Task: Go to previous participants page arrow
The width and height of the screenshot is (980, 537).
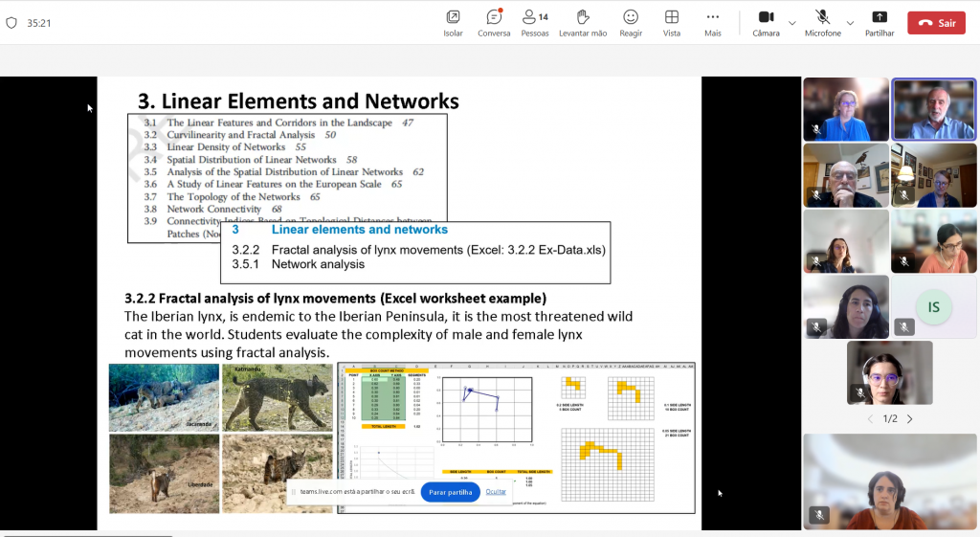Action: point(870,419)
